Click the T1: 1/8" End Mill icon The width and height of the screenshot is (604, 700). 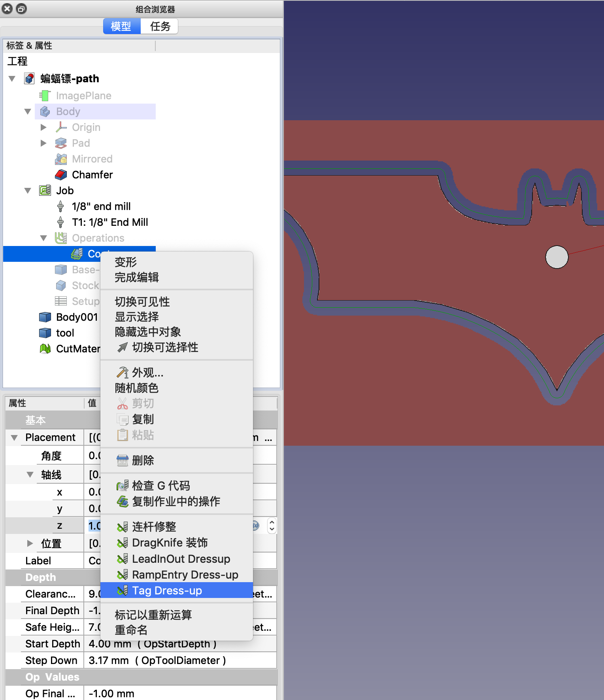60,222
